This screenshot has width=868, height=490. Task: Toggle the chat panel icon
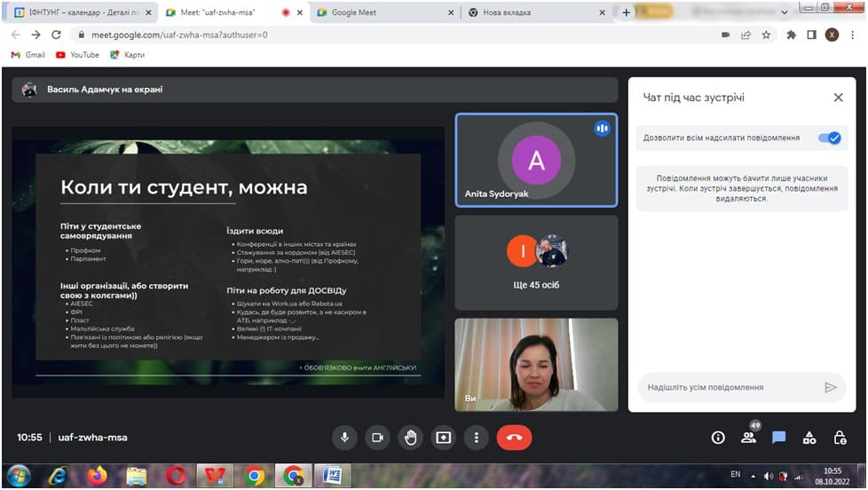[779, 438]
